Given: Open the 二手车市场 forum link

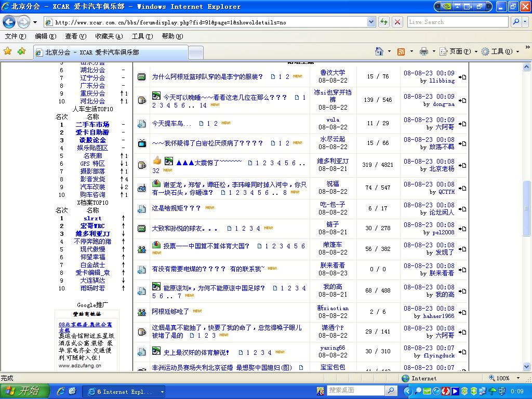Looking at the screenshot, I should [92, 125].
